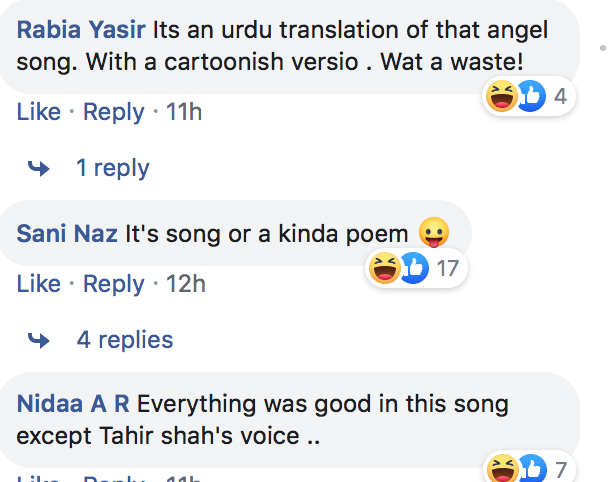The width and height of the screenshot is (608, 482).
Task: Open the 11h timestamp on Rabia's comment
Action: pyautogui.click(x=184, y=112)
